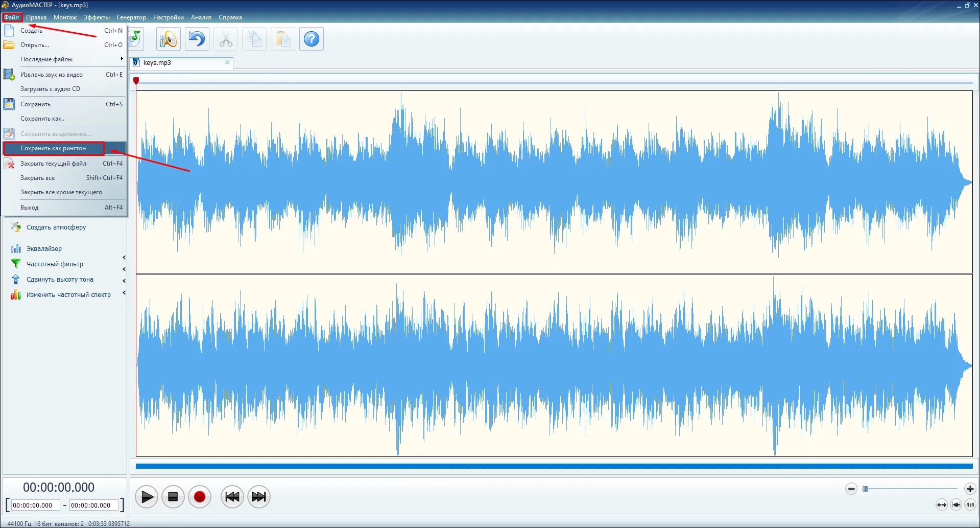Choose Закрыть текущий файл menu entry
Screen dimensions: 980x528
click(64, 164)
